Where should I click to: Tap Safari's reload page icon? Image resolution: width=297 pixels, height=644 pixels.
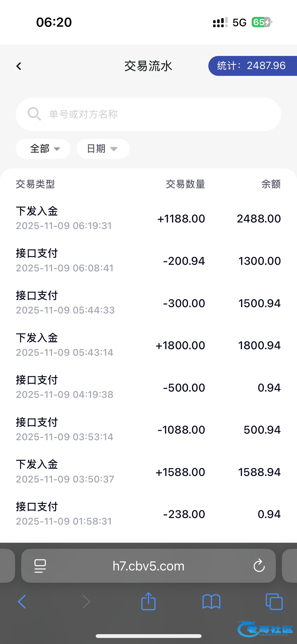point(259,566)
